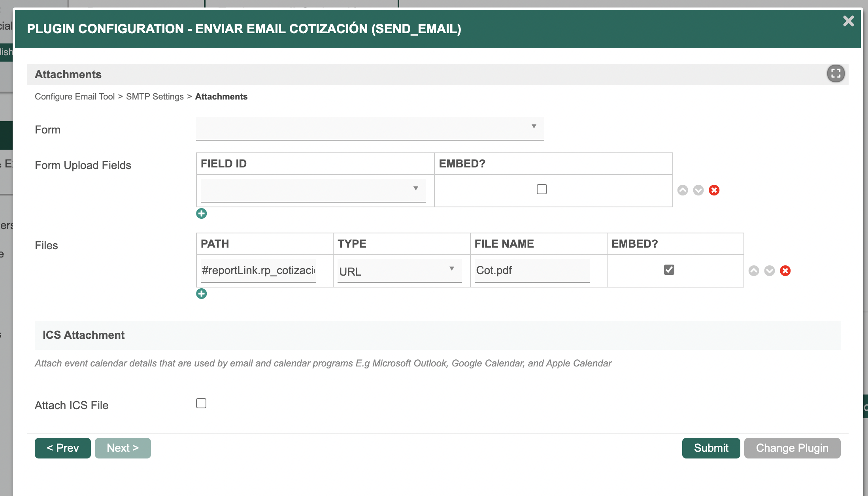Click the Prev button
Viewport: 868px width, 496px height.
click(x=63, y=448)
